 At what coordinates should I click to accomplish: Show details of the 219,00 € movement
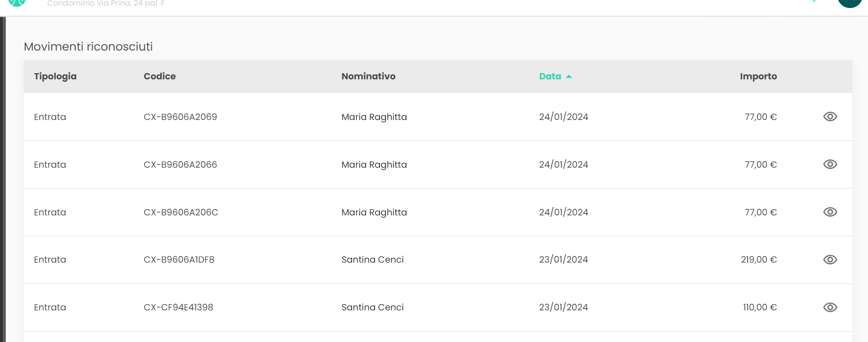coord(830,260)
